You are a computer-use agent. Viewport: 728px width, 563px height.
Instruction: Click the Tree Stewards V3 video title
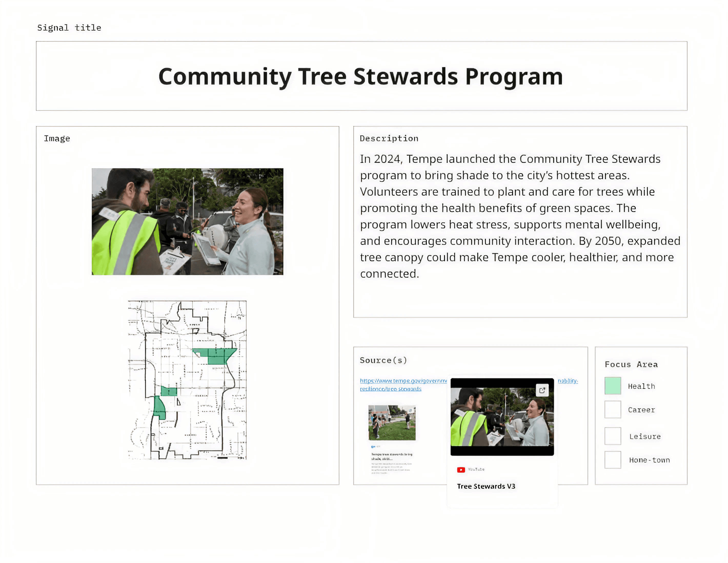click(x=486, y=486)
